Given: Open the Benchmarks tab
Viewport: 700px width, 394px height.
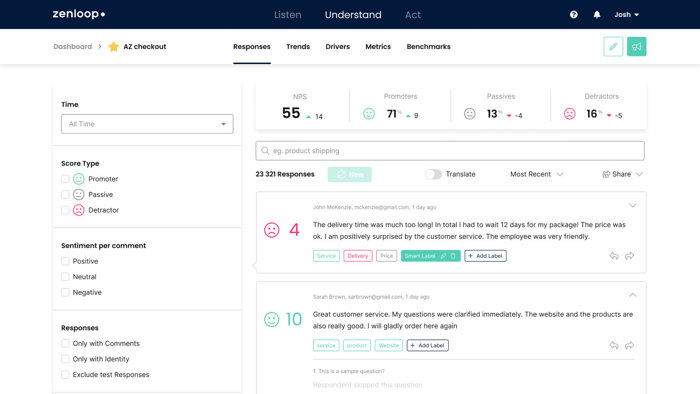Looking at the screenshot, I should pyautogui.click(x=429, y=46).
